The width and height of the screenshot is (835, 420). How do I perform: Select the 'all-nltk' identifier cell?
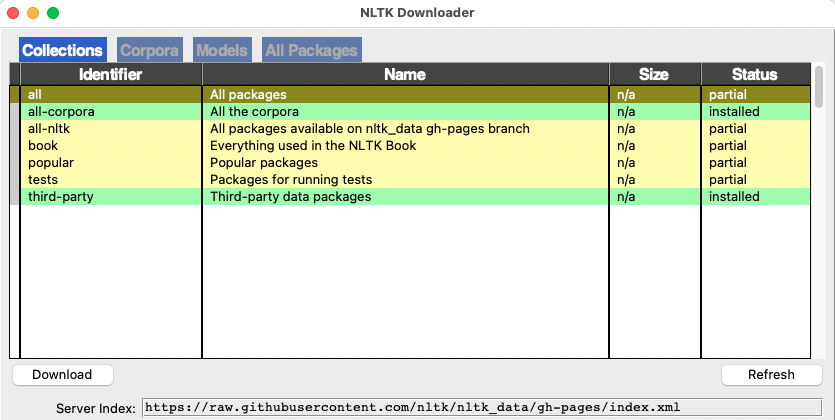(x=111, y=129)
